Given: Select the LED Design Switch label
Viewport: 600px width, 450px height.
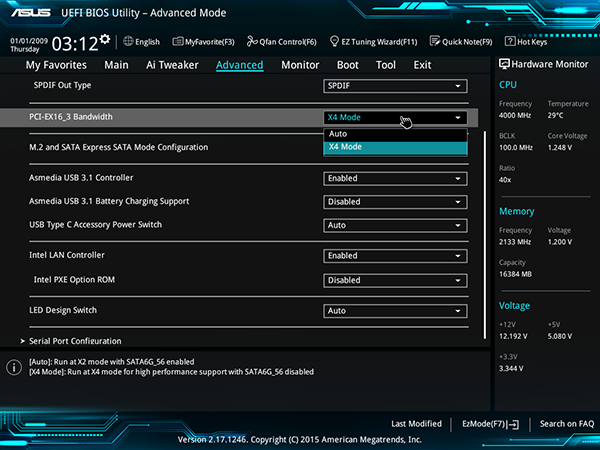Looking at the screenshot, I should coord(63,310).
